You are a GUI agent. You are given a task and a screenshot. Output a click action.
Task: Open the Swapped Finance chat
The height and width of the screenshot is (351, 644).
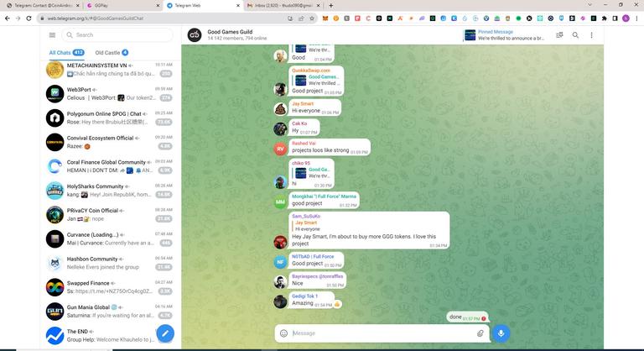(x=110, y=287)
